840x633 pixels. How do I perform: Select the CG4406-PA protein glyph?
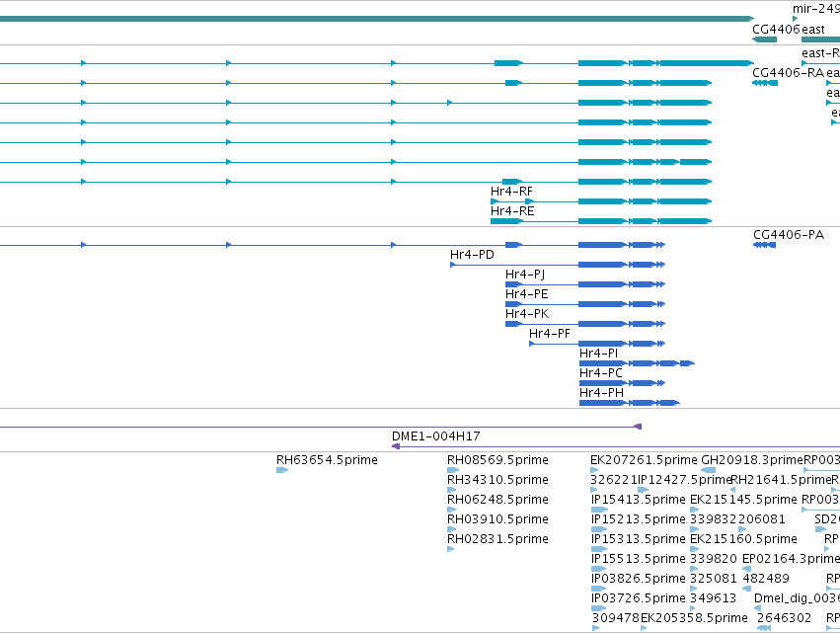point(764,245)
